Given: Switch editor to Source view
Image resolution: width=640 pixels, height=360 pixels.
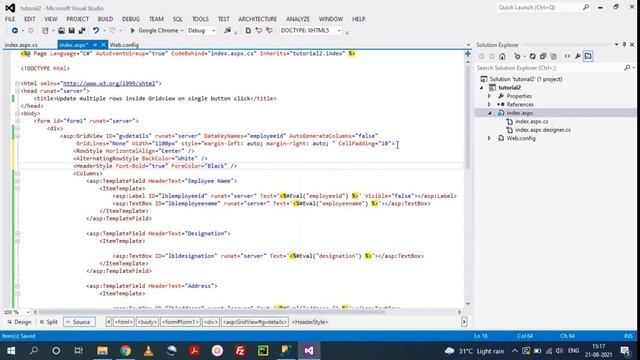Looking at the screenshot, I should (x=78, y=322).
